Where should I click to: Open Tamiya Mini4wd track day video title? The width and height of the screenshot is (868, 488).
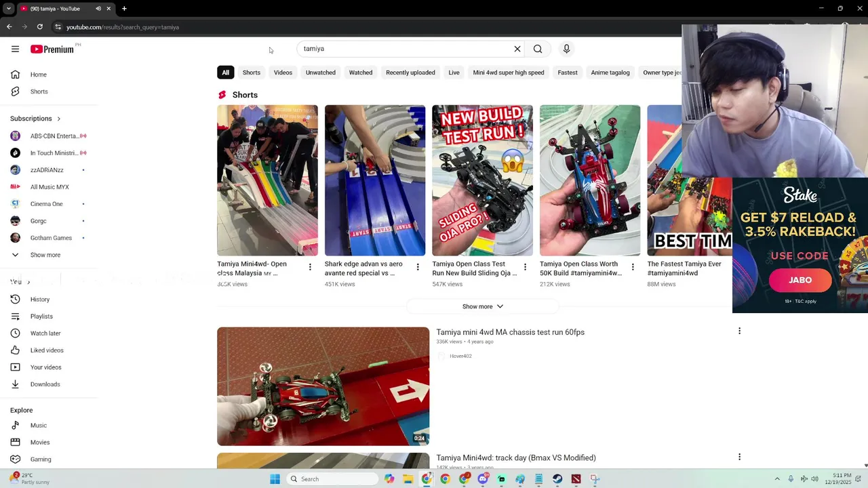[x=516, y=457]
